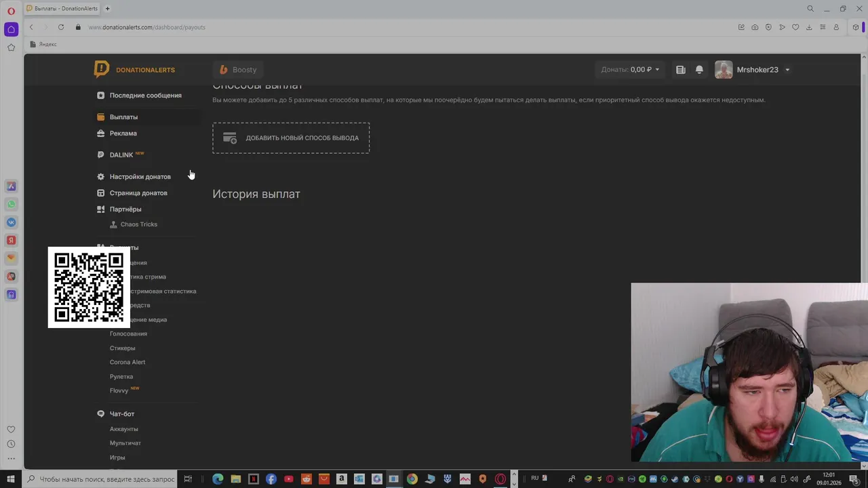Click the QR code image
868x488 pixels.
[x=89, y=287]
